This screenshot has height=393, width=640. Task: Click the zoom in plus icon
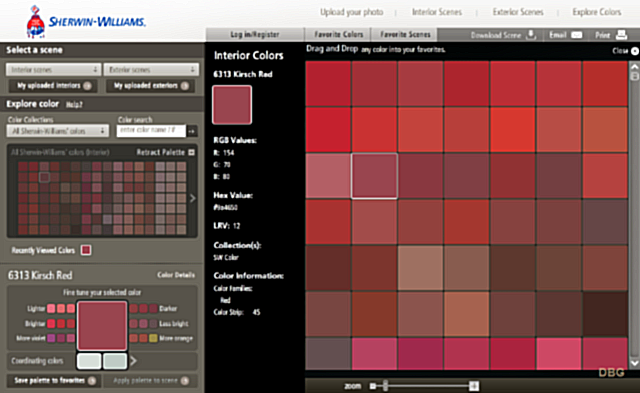pyautogui.click(x=473, y=386)
